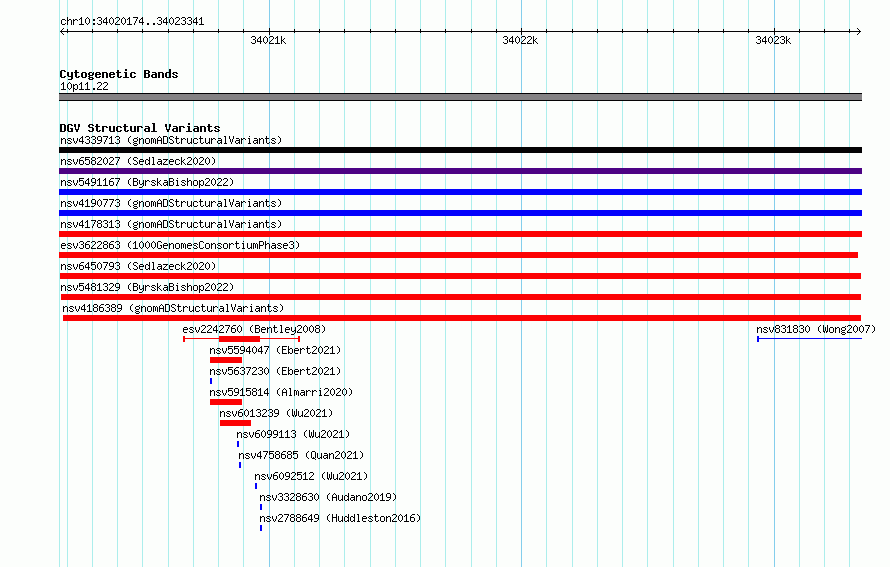890x567 pixels.
Task: Select the blue nsv6092512 tick mark
Action: (256, 486)
